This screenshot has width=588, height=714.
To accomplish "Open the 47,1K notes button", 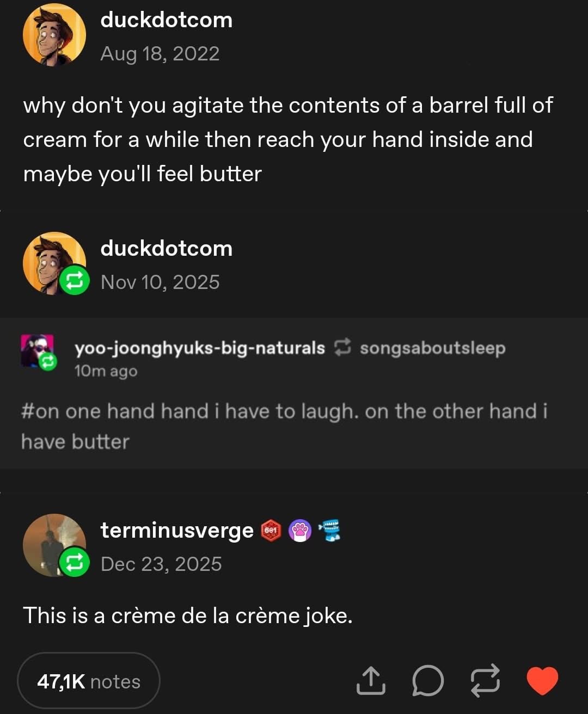I will pos(89,681).
